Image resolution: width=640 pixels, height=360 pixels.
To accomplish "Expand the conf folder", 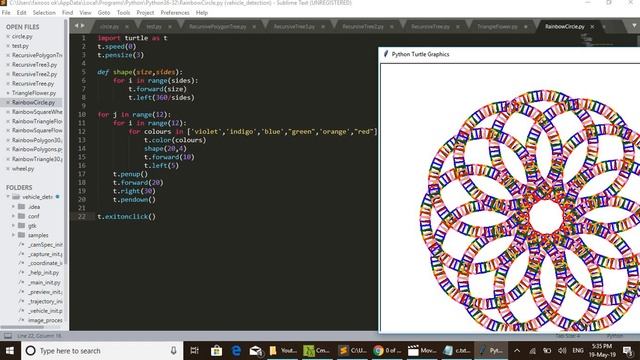I will [13, 216].
